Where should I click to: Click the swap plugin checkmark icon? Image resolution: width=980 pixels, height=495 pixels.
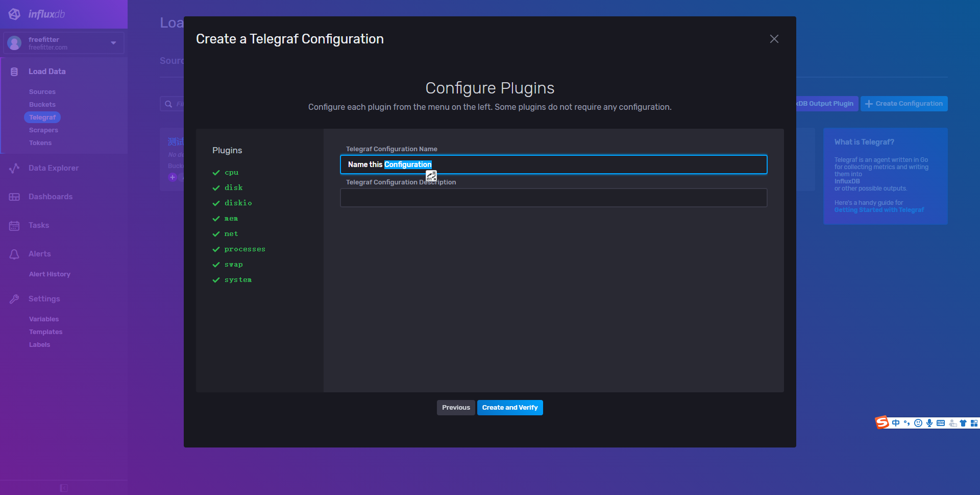[216, 265]
